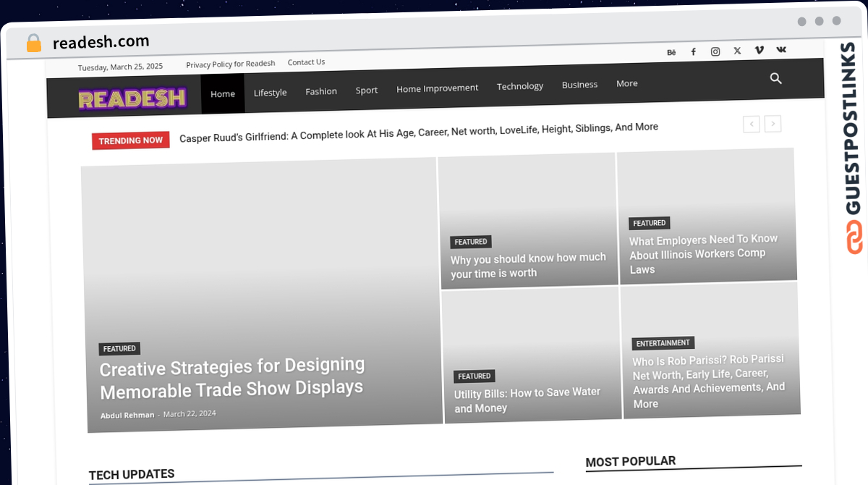Open the Technology menu

520,86
